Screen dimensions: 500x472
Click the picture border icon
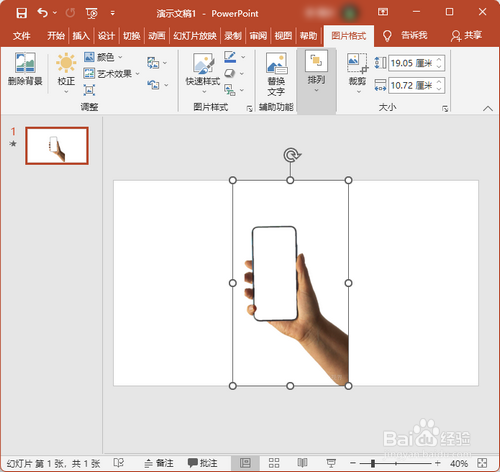[x=230, y=57]
